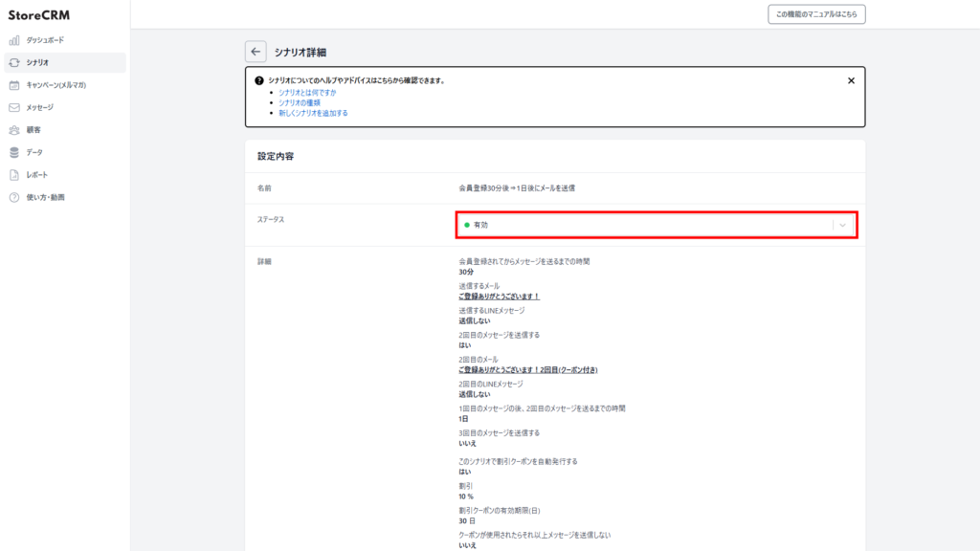Click the Customers people icon
The height and width of the screenshot is (551, 980).
pyautogui.click(x=14, y=130)
